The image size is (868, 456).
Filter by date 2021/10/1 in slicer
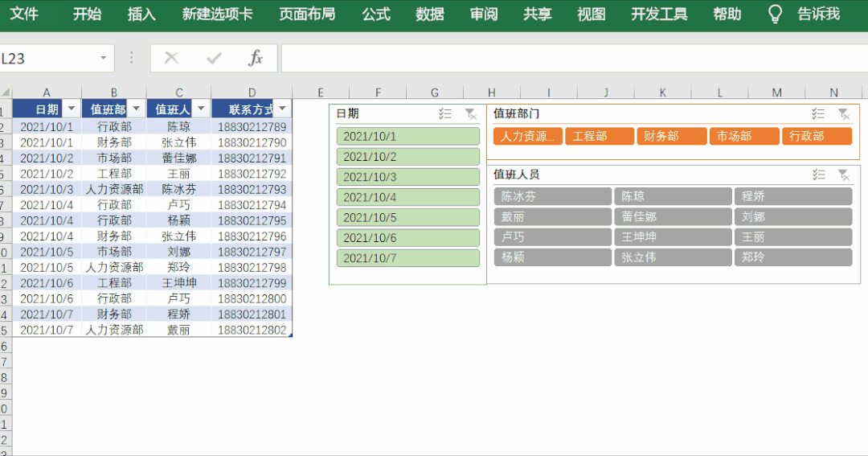408,136
